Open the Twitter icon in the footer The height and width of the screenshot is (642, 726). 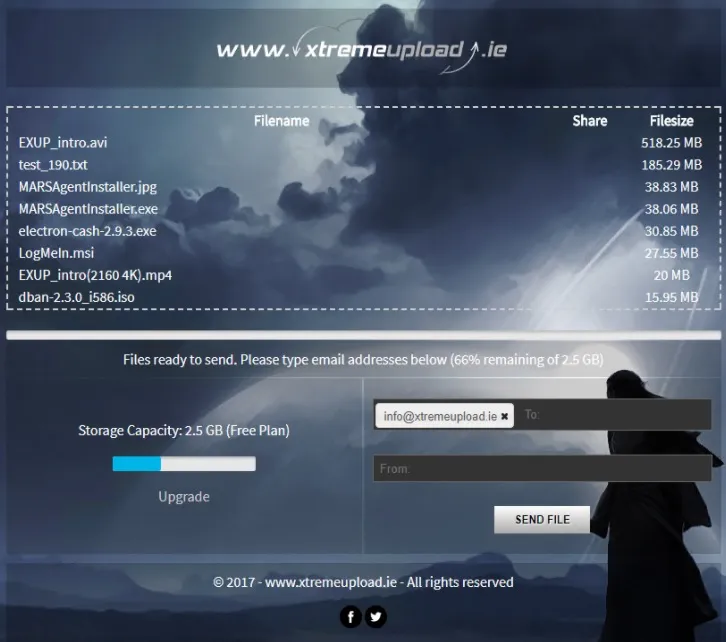(376, 617)
